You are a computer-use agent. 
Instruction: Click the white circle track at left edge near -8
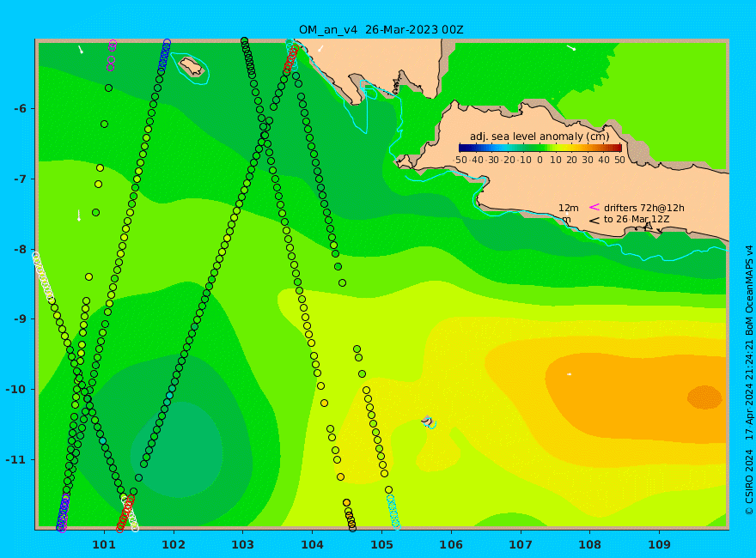pos(43,277)
